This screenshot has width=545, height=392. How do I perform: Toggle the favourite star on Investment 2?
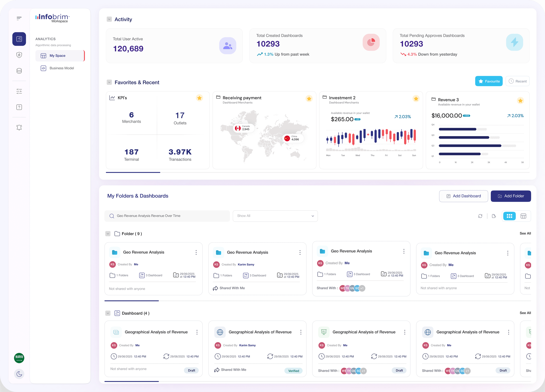[416, 98]
